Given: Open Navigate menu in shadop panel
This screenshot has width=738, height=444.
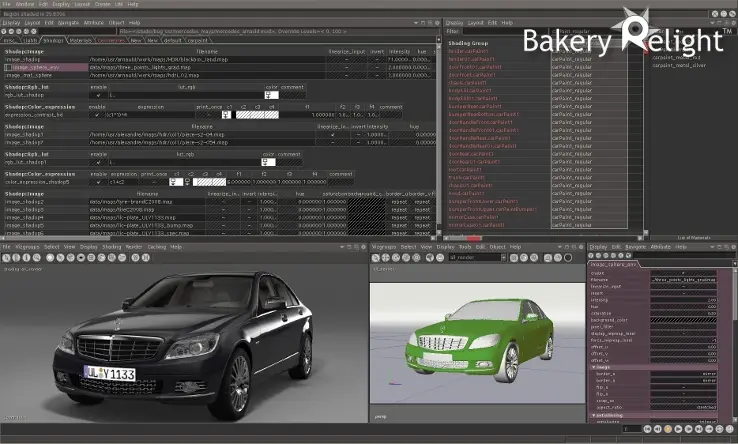Looking at the screenshot, I should 68,23.
